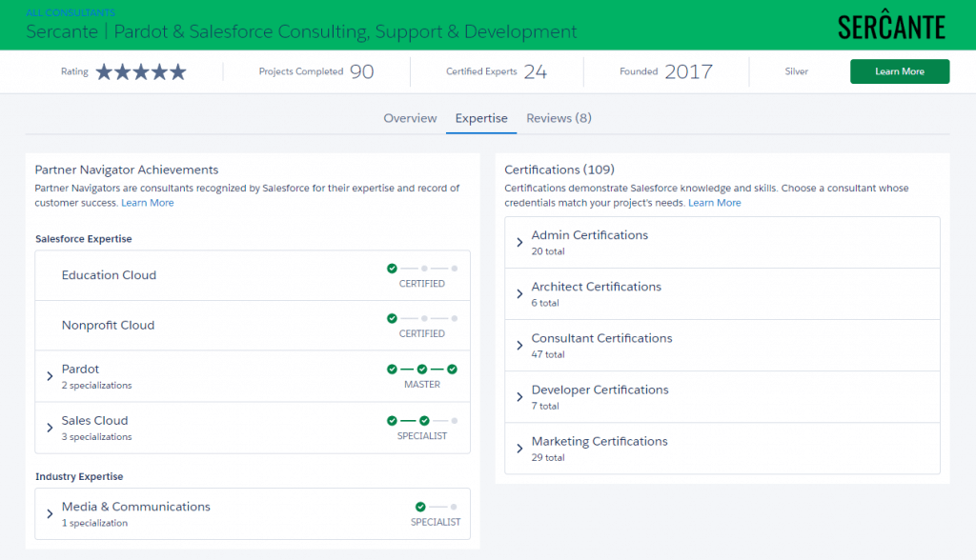Expand Admin Certifications list

519,242
